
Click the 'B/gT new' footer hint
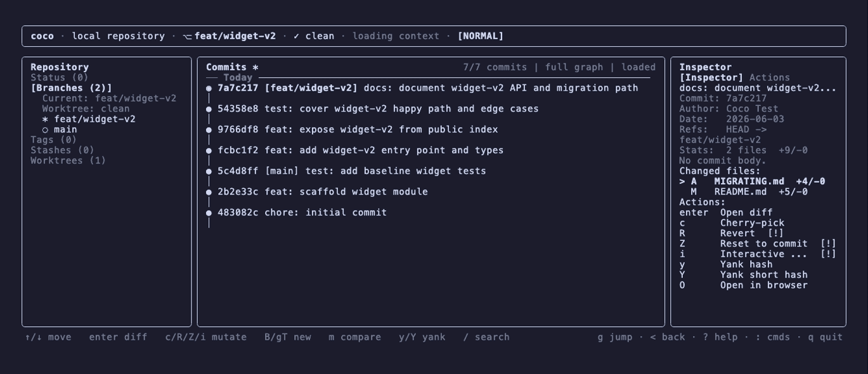click(288, 337)
